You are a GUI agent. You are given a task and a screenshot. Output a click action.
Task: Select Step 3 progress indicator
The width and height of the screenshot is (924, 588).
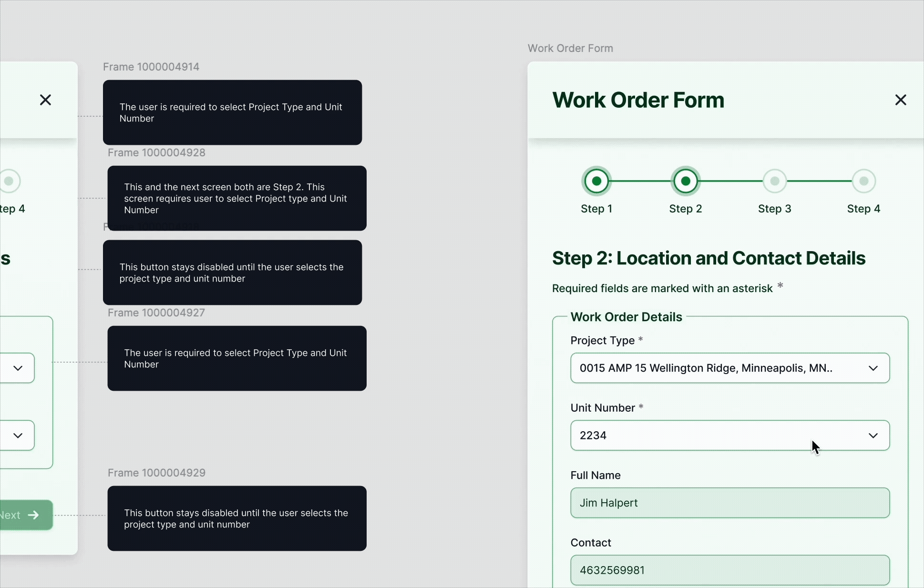(x=775, y=181)
